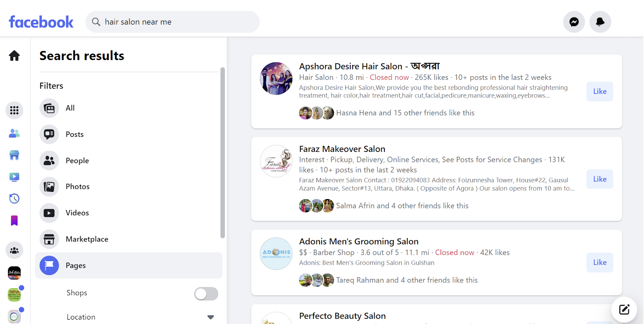Viewport: 644px width, 324px height.
Task: Open Messenger from the top bar
Action: 574,22
